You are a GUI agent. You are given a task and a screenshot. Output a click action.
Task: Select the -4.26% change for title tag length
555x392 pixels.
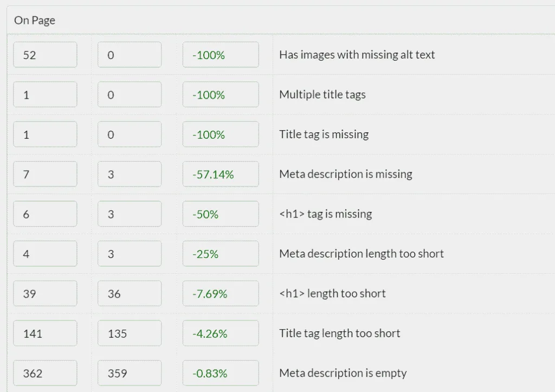pos(220,333)
